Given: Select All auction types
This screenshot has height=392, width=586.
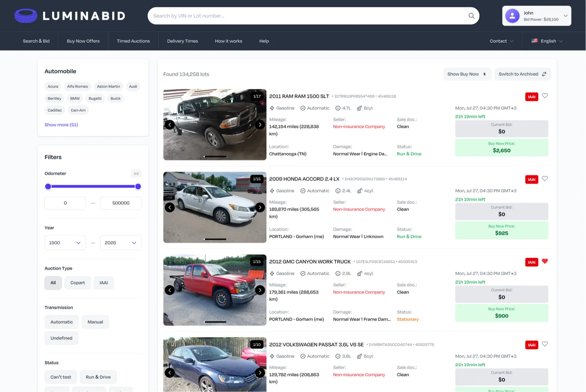Looking at the screenshot, I should tap(53, 283).
